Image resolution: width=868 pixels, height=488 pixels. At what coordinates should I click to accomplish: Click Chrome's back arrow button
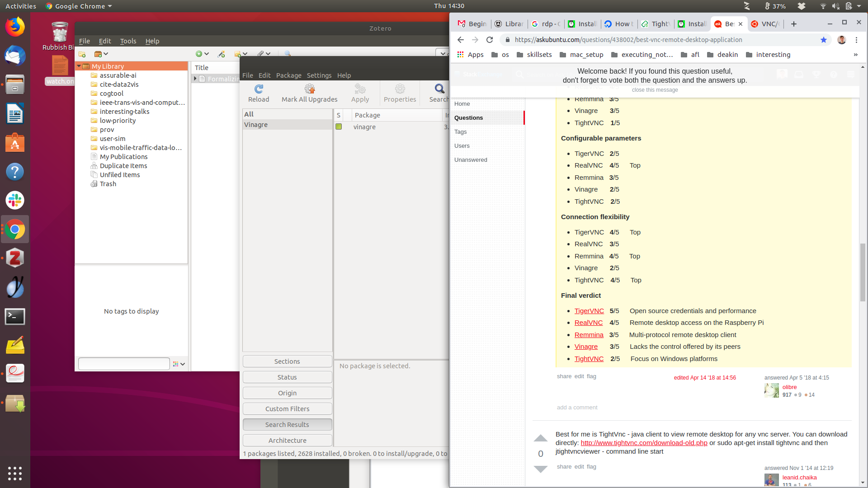[461, 40]
